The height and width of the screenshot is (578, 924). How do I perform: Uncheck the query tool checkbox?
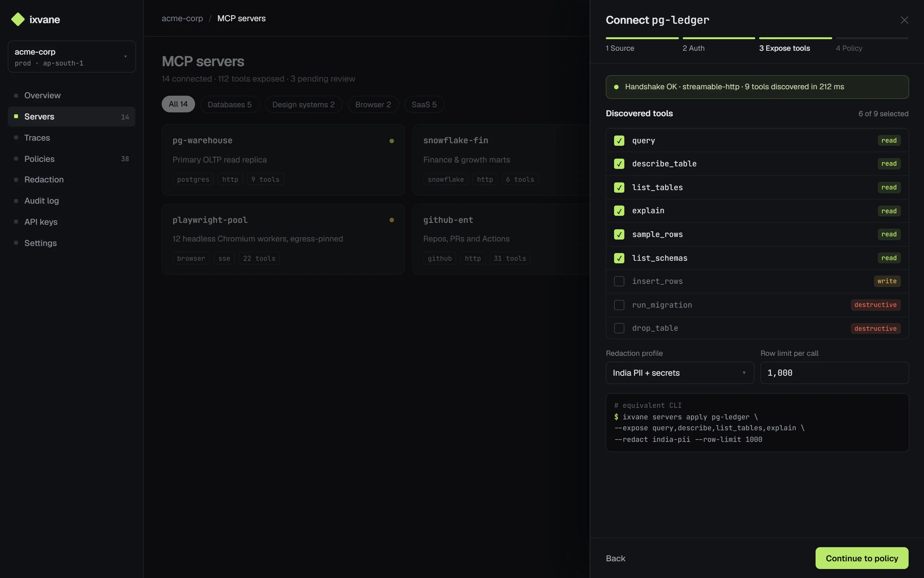click(x=619, y=141)
